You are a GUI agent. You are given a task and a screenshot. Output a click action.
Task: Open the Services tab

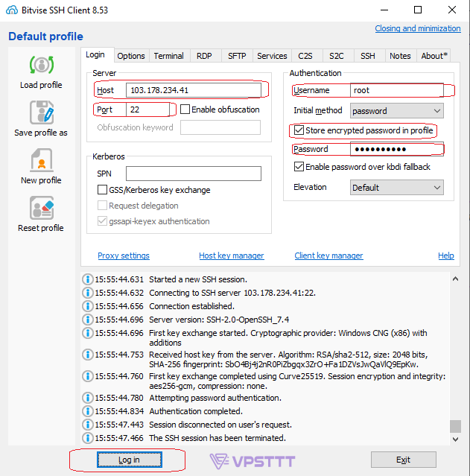tap(272, 56)
